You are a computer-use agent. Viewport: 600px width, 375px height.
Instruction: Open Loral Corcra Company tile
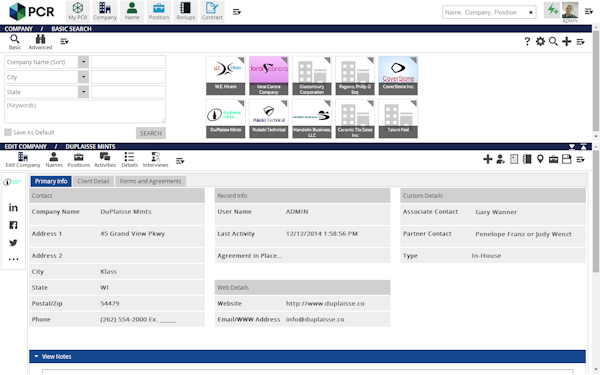(x=269, y=75)
